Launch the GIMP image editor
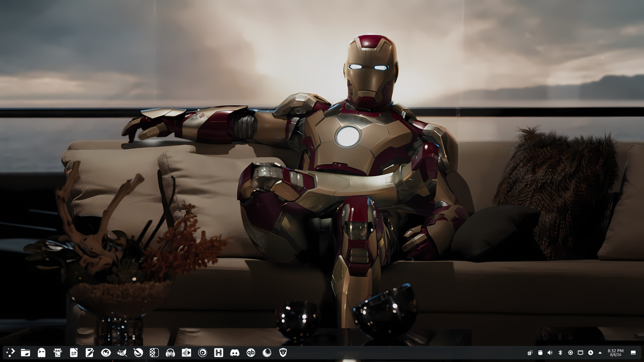Image resolution: width=644 pixels, height=362 pixels. (122, 352)
